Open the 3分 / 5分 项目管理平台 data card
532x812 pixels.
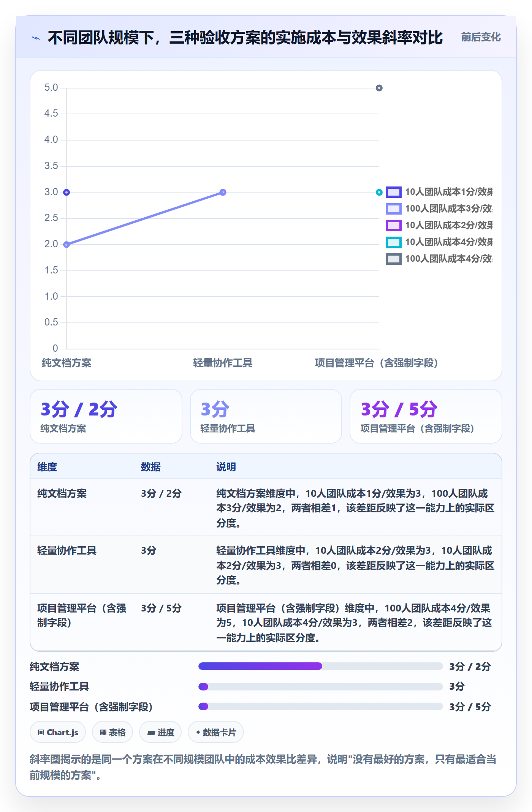coord(426,416)
